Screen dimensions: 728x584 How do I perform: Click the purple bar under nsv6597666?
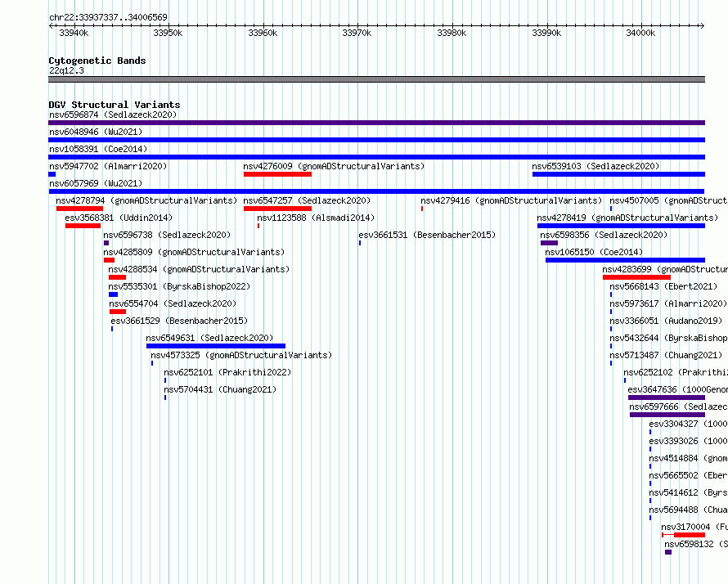[x=667, y=415]
